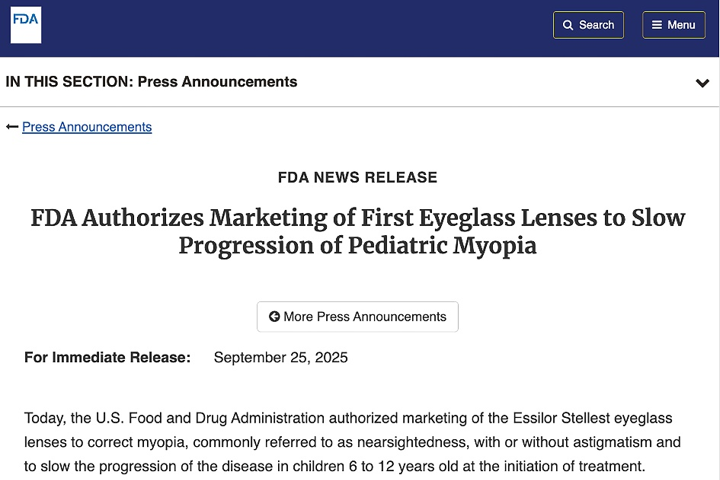This screenshot has width=720, height=480.
Task: Open the Menu button in header
Action: 674,25
